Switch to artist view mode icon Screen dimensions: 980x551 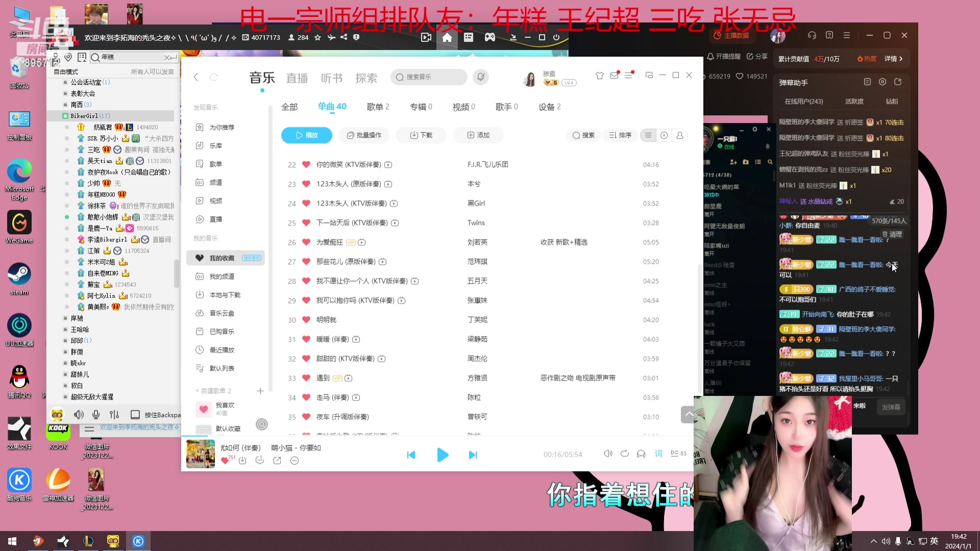coord(680,135)
